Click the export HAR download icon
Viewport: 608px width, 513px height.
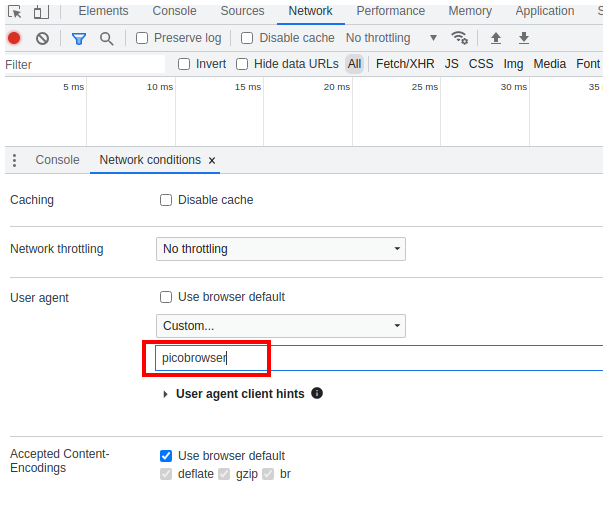pos(524,38)
